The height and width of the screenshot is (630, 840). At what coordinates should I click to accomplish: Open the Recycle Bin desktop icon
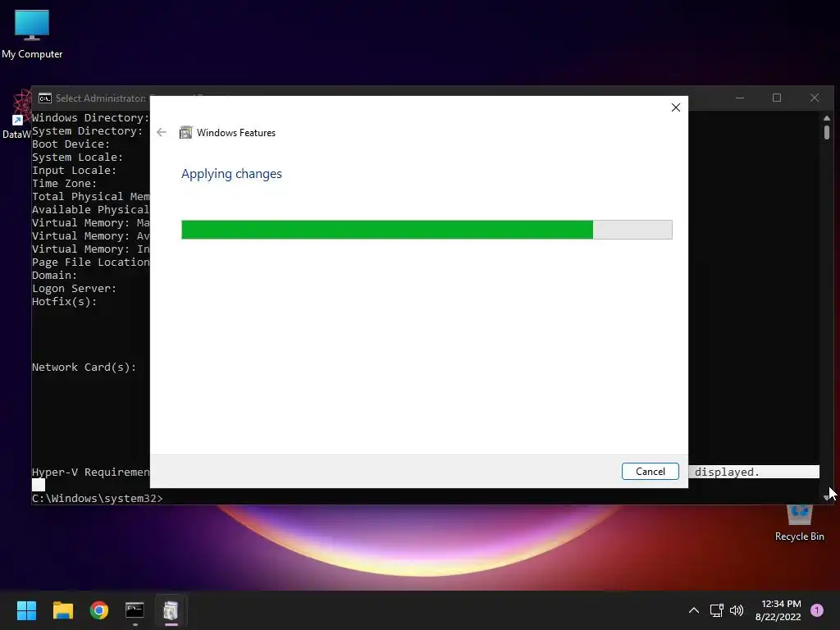(799, 523)
